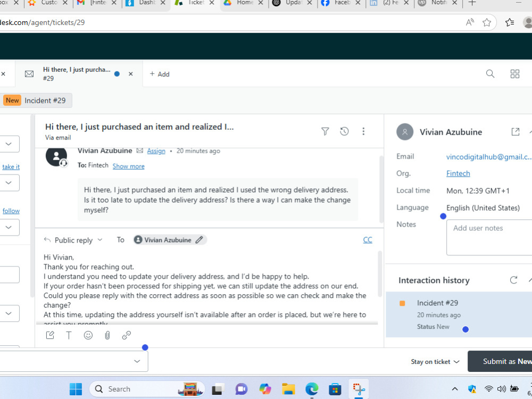The image size is (532, 399).
Task: Expand the left sidebar dropdown below take it
Action: point(9,182)
